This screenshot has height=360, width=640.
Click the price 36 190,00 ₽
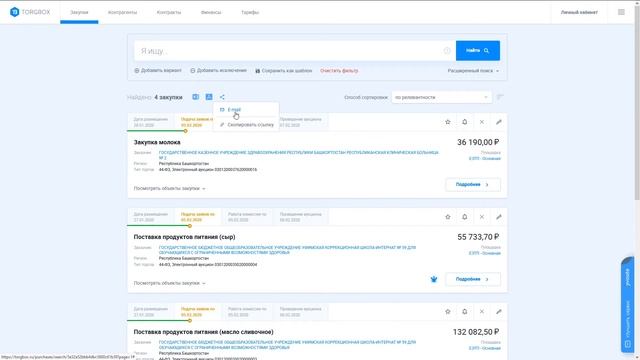pyautogui.click(x=478, y=142)
